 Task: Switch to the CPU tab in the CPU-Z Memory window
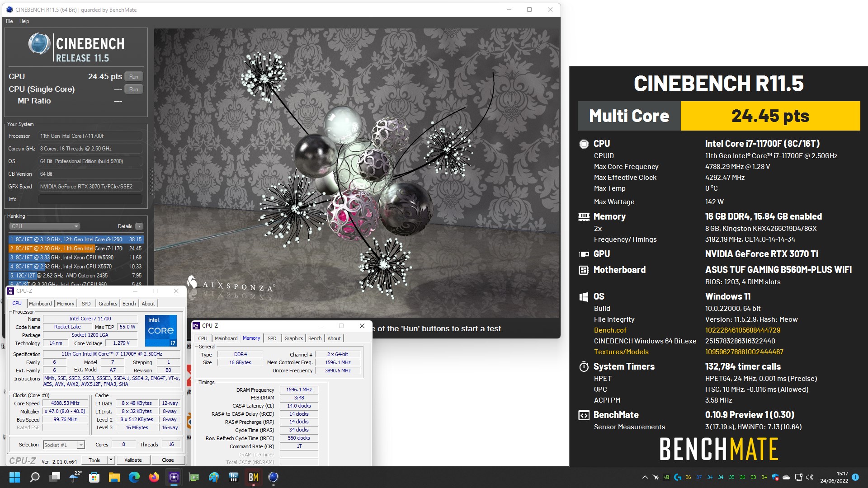pos(203,338)
